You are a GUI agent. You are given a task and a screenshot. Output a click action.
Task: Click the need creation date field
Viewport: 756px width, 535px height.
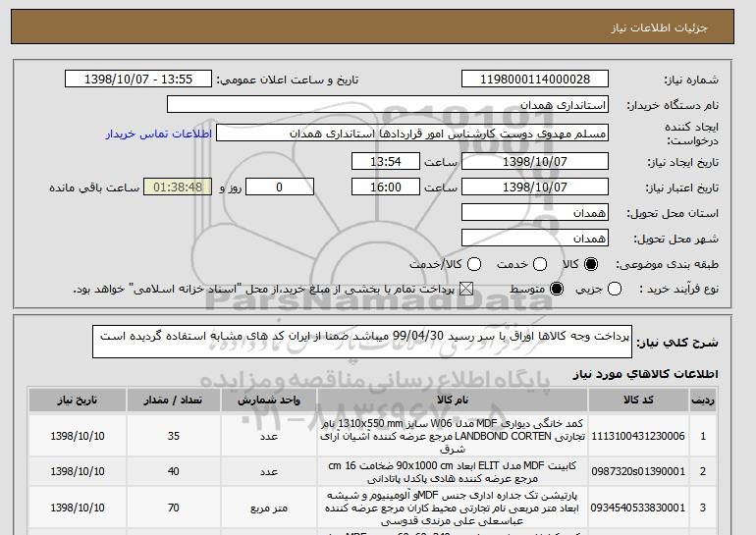[x=535, y=161]
